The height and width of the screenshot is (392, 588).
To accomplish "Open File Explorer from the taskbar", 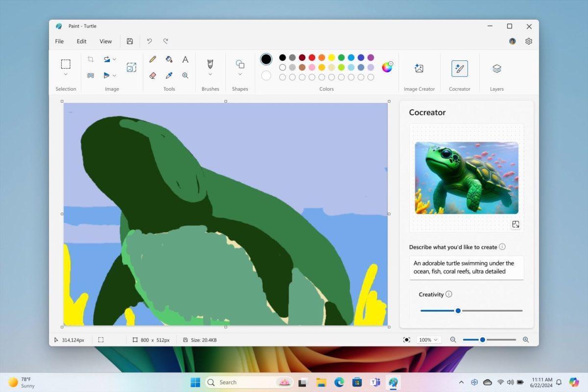I will [321, 382].
